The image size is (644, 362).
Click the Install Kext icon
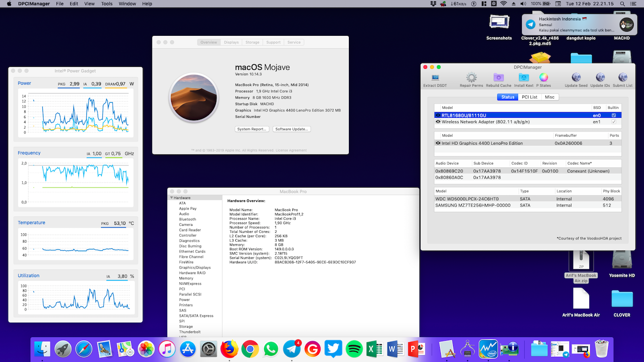523,78
